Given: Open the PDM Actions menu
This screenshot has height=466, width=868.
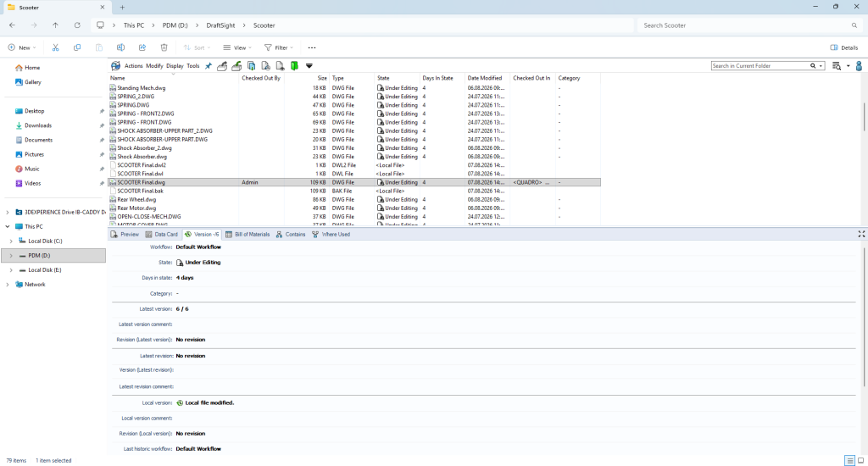Looking at the screenshot, I should (133, 66).
